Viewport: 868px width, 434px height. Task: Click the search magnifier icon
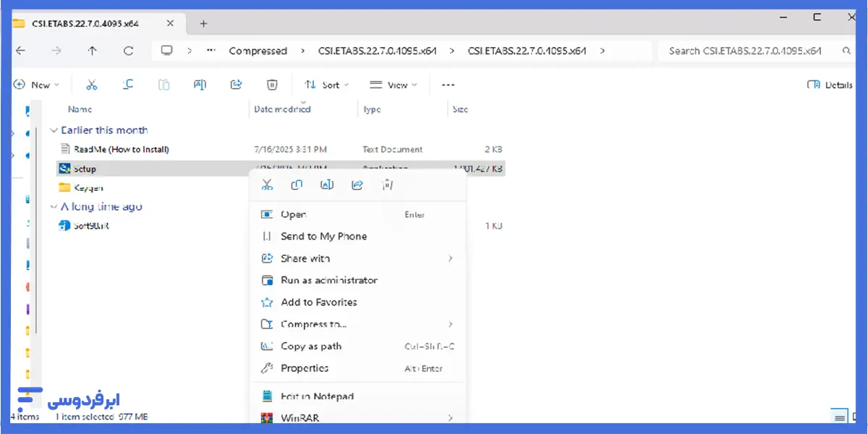coord(846,51)
